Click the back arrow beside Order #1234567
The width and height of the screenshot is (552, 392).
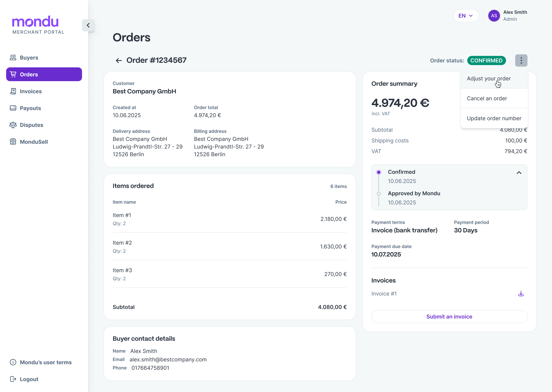pyautogui.click(x=119, y=60)
